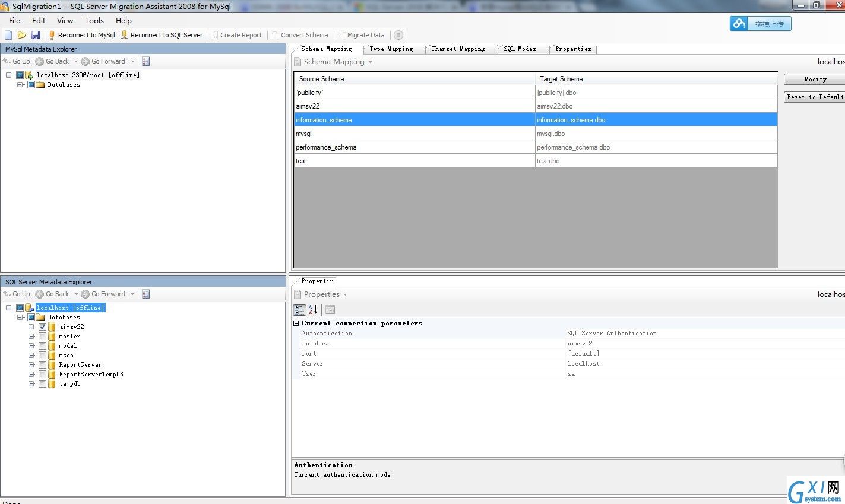Check the tempdb database checkbox

[43, 384]
